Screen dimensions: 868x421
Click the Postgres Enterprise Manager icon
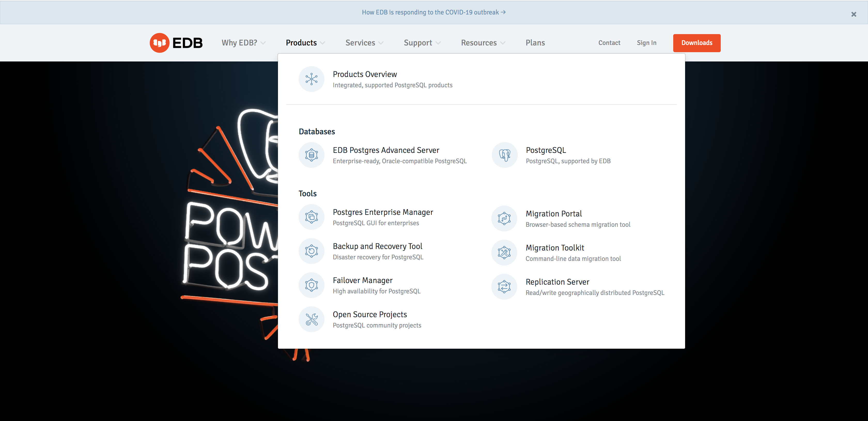pos(311,217)
